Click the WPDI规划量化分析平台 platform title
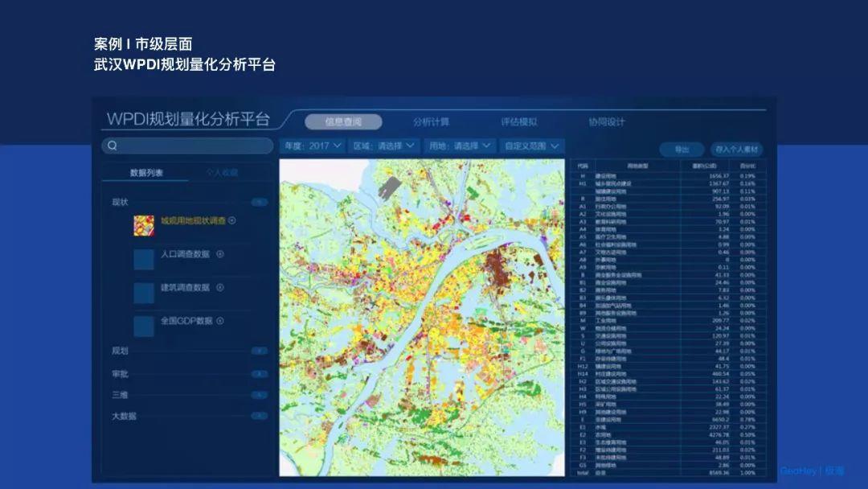Viewport: 868px width, 489px height. 188,119
